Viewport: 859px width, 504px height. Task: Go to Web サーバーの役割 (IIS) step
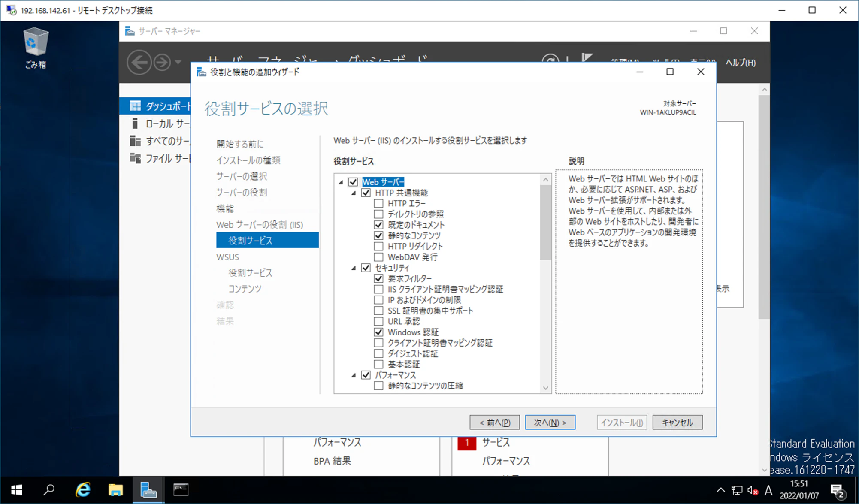[x=260, y=225]
